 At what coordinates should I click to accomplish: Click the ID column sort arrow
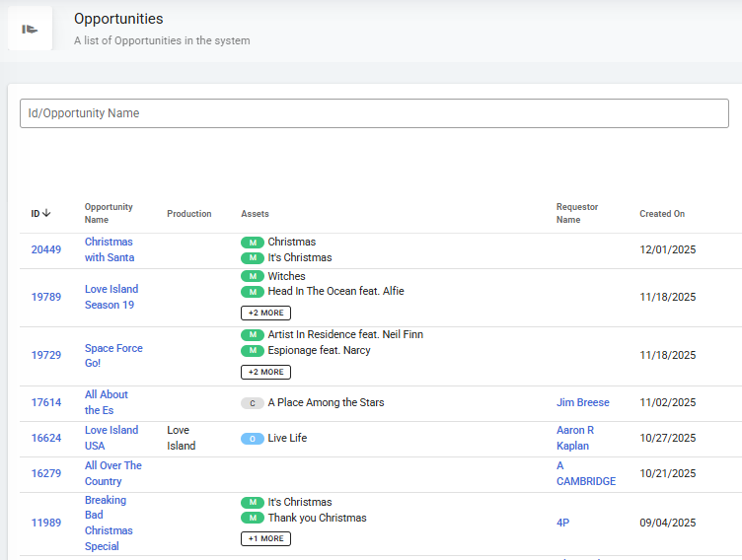tap(46, 214)
